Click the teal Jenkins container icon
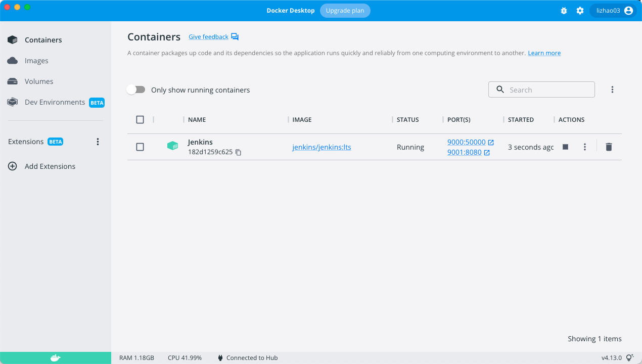Screen dimensions: 642x364 click(173, 146)
